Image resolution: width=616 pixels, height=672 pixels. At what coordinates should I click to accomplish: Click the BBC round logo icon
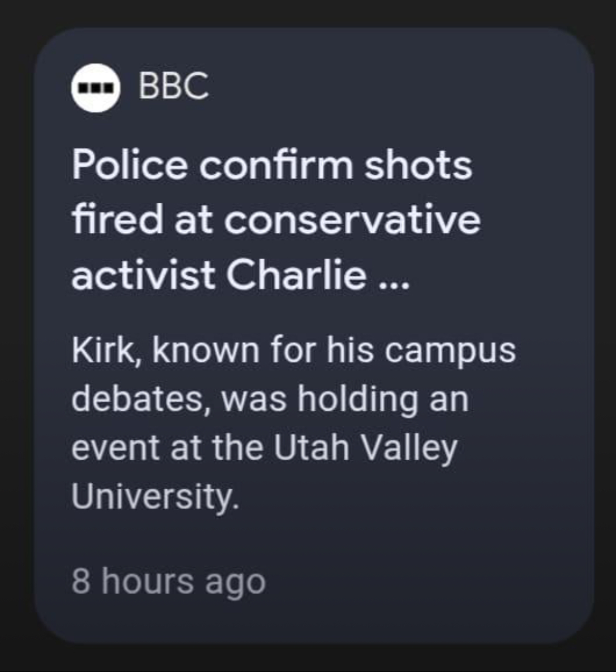(95, 87)
